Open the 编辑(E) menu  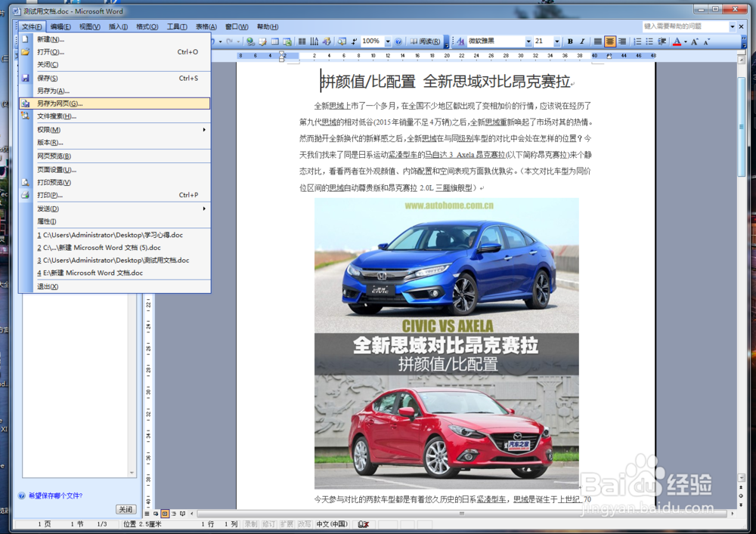click(60, 26)
